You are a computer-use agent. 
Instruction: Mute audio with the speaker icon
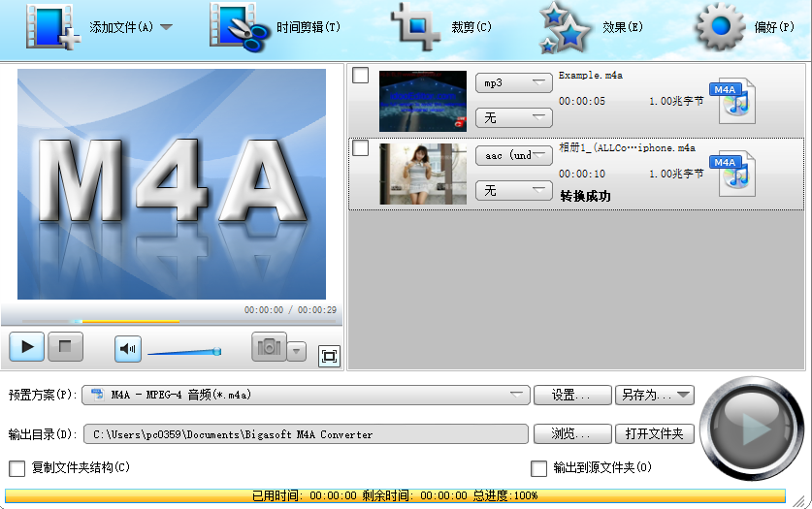coord(128,347)
